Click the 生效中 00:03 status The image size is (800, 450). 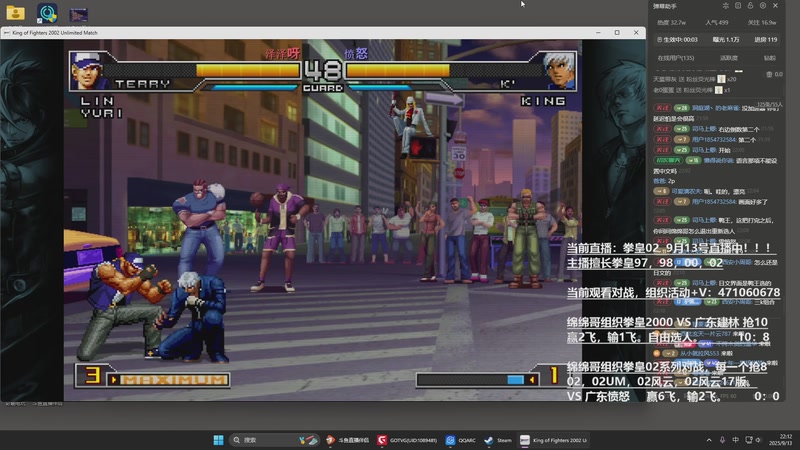tap(678, 39)
